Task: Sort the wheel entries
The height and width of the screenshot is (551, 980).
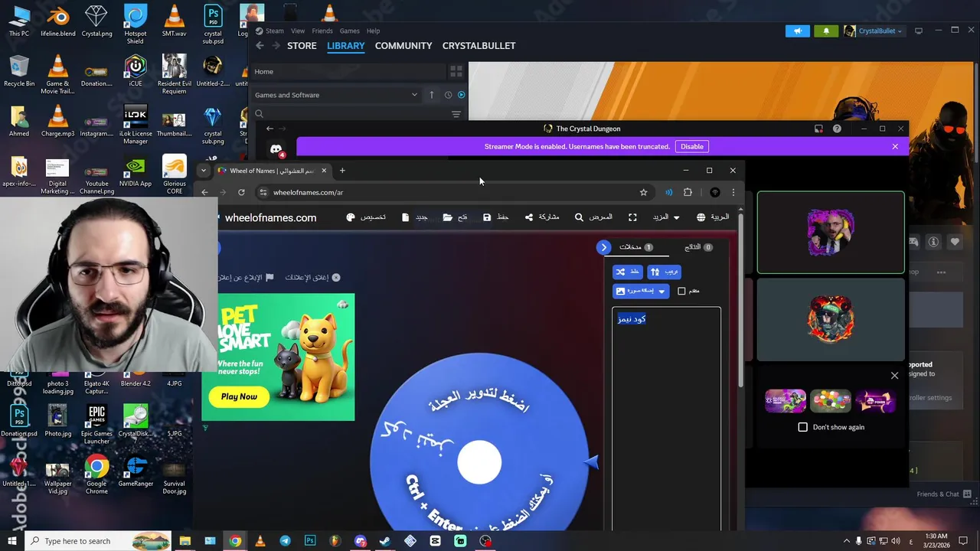Action: click(x=664, y=272)
